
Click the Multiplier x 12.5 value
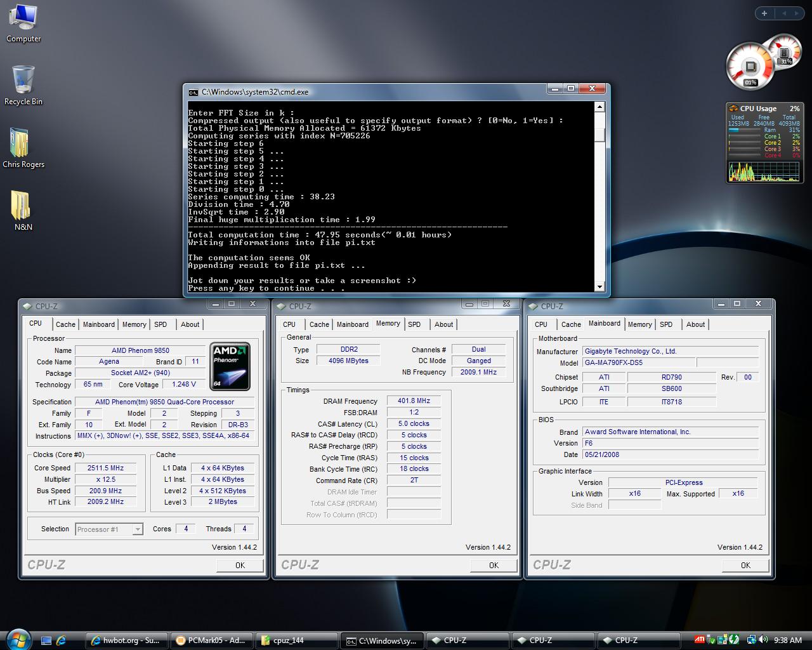(x=106, y=479)
